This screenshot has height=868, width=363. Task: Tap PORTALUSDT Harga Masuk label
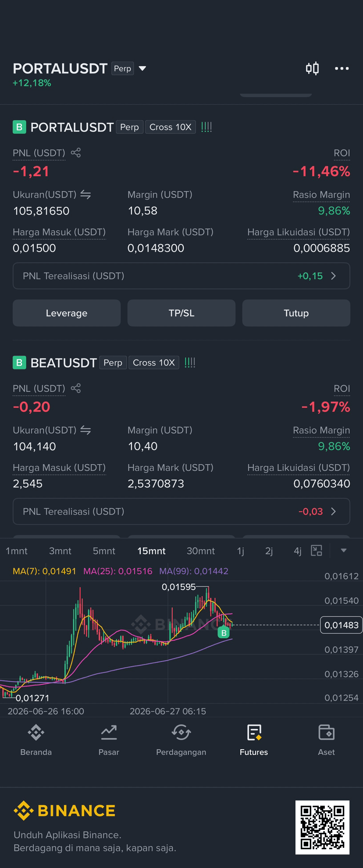(59, 232)
